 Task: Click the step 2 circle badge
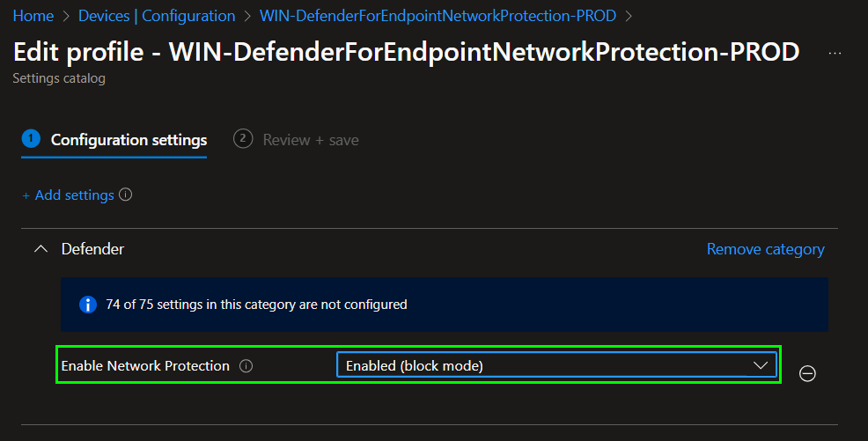pos(243,139)
